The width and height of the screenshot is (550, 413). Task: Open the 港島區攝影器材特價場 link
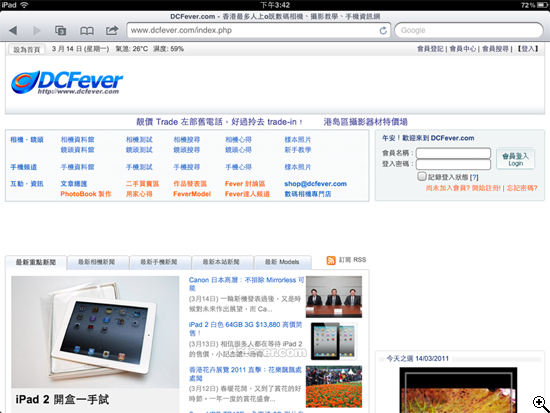pyautogui.click(x=365, y=122)
